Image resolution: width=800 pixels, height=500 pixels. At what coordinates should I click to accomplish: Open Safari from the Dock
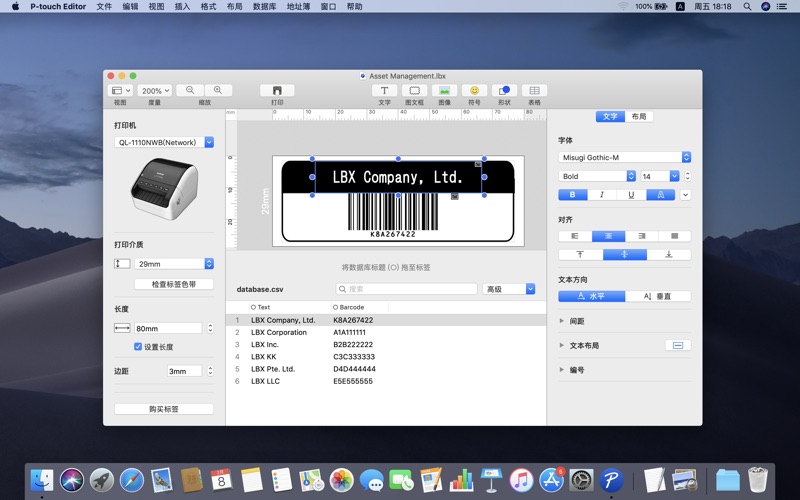132,480
